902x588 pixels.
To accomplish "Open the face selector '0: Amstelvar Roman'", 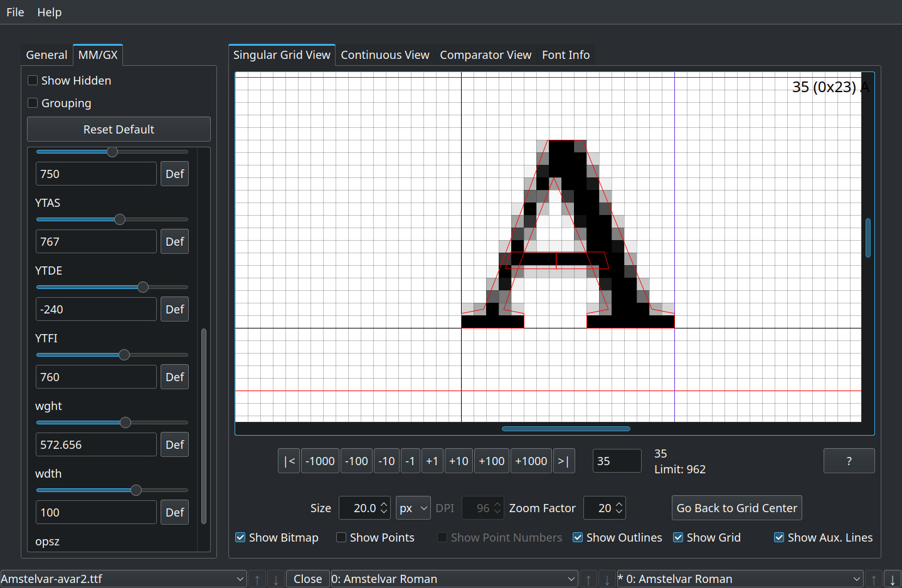I will 454,579.
